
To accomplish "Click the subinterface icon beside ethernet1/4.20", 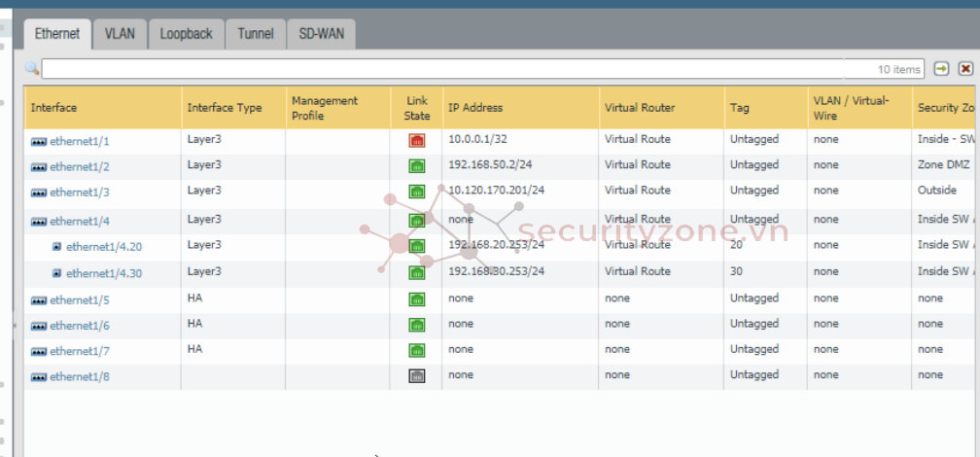I will tap(56, 247).
